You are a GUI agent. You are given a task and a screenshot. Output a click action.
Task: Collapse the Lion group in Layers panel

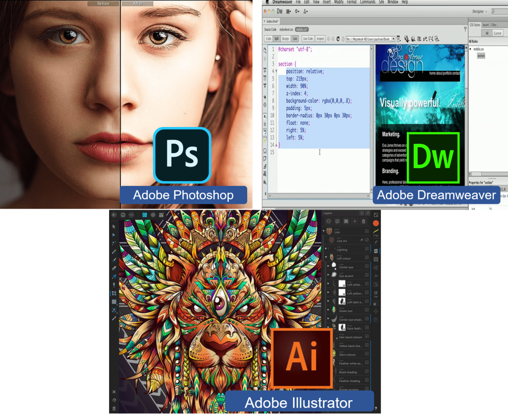click(x=323, y=231)
